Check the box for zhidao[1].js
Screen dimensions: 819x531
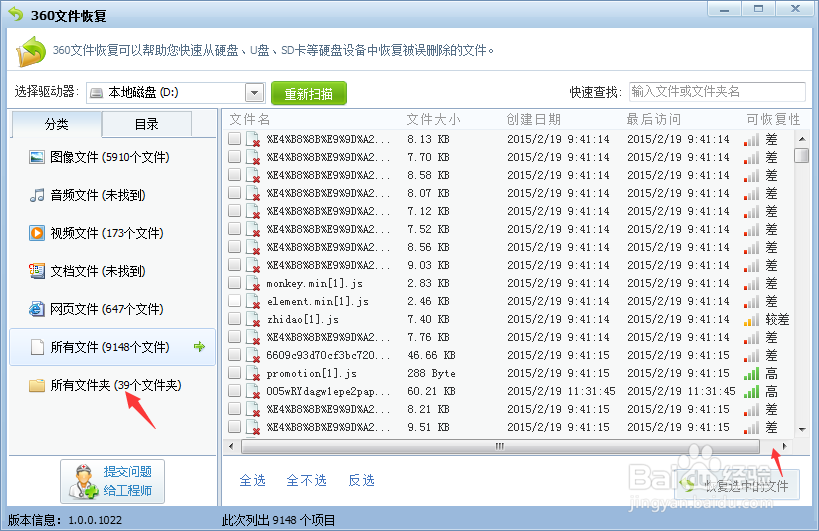[x=235, y=318]
